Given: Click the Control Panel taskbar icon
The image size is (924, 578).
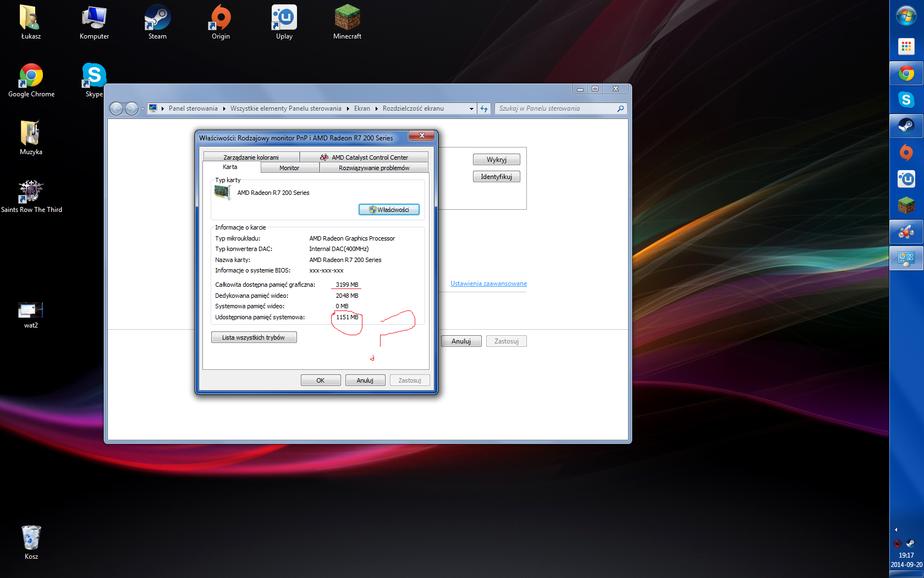Looking at the screenshot, I should (x=906, y=258).
